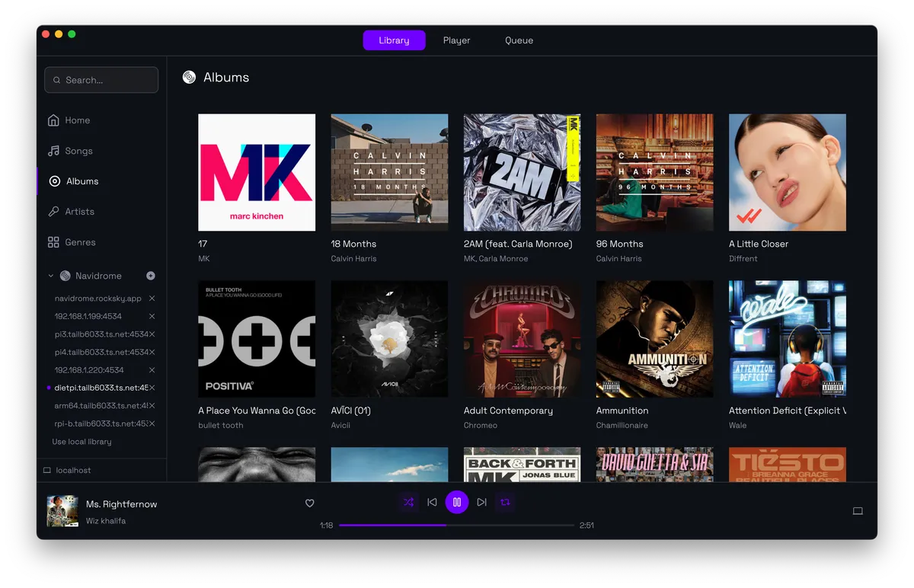Connect to 192.168.1.199:4534 server
The image size is (914, 588).
(x=88, y=316)
